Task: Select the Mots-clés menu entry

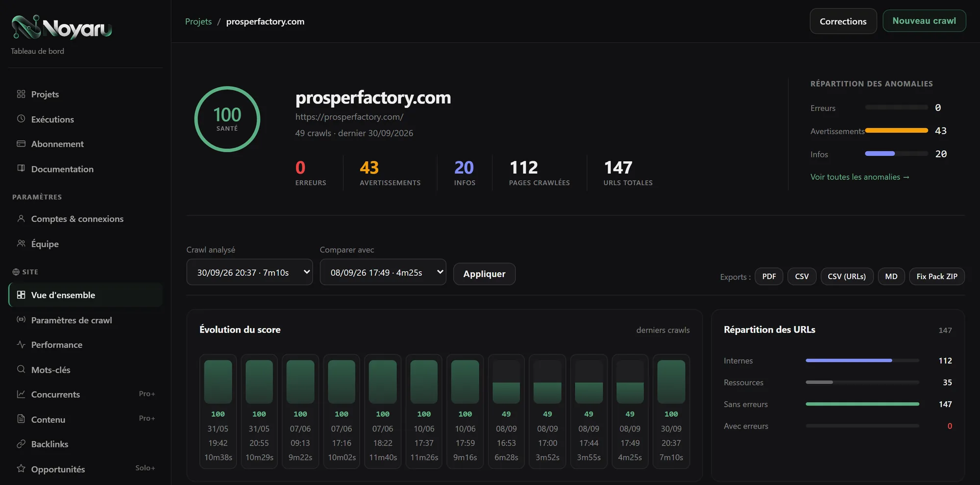Action: pos(86,369)
